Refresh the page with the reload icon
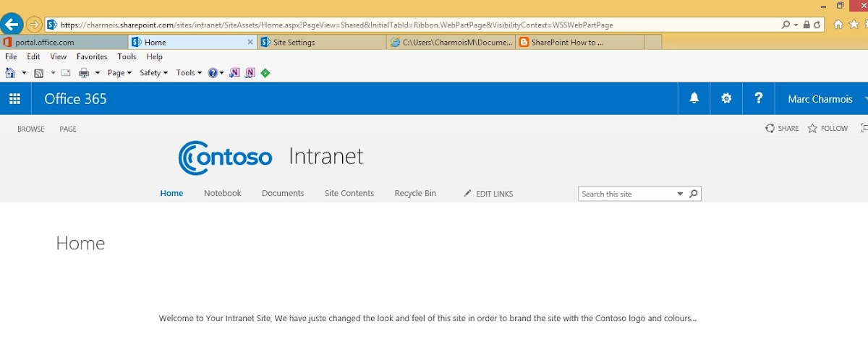 tap(817, 25)
